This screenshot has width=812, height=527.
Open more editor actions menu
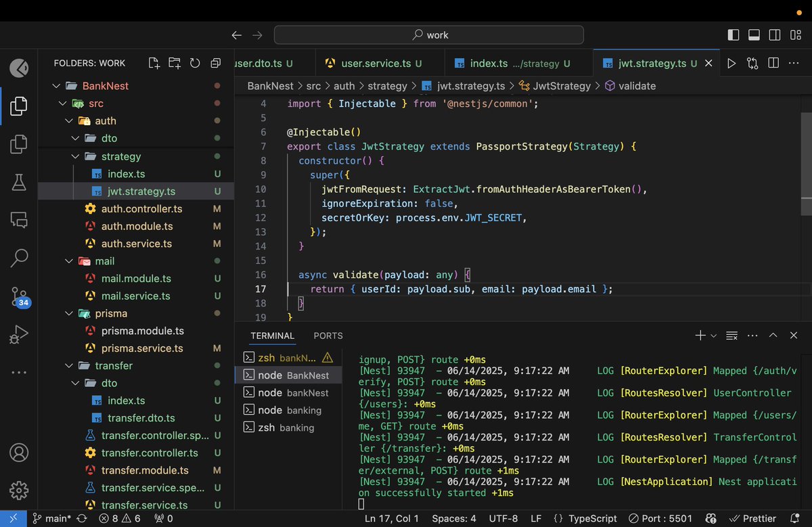pos(794,63)
